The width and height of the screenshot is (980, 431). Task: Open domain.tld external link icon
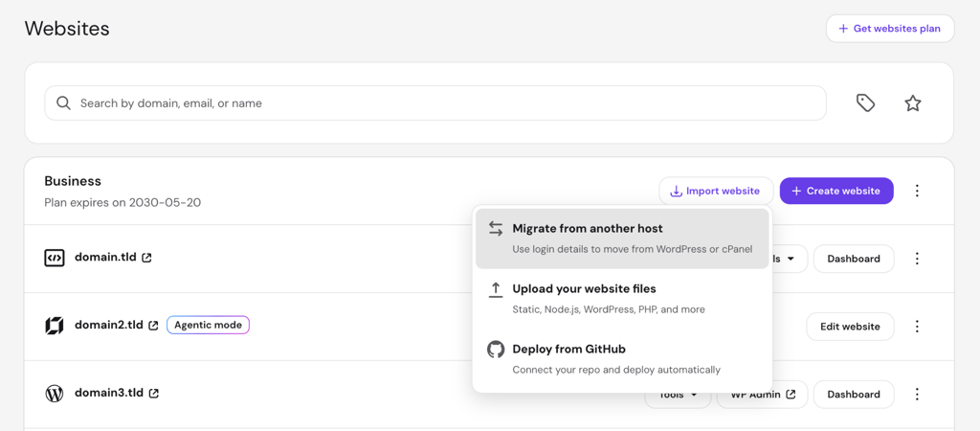click(x=146, y=258)
